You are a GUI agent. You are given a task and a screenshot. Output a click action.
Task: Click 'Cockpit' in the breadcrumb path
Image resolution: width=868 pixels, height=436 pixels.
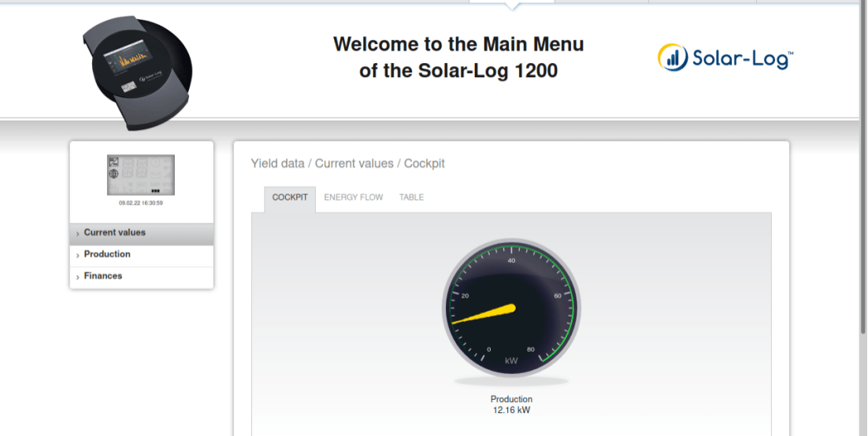click(425, 164)
